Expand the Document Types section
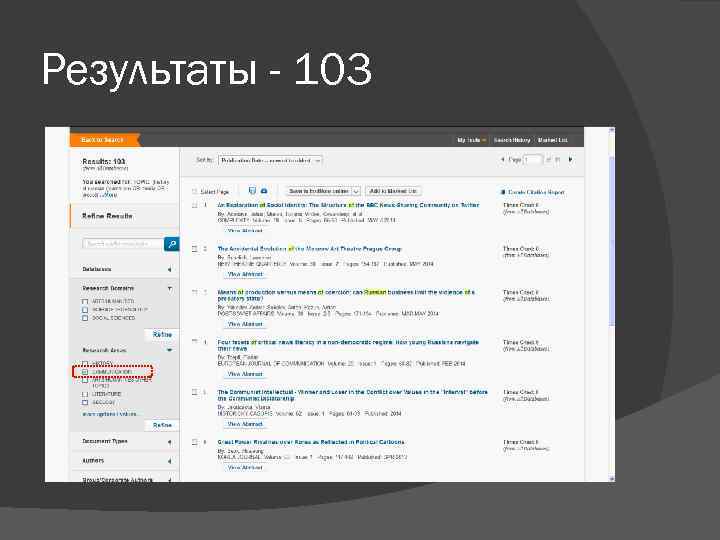Image resolution: width=720 pixels, height=540 pixels. 169,442
